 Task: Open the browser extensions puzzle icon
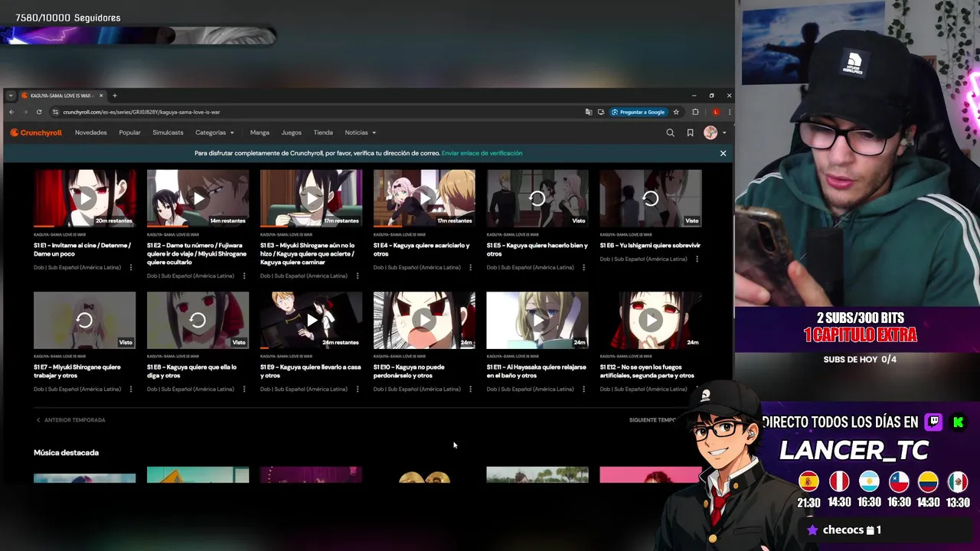point(695,112)
